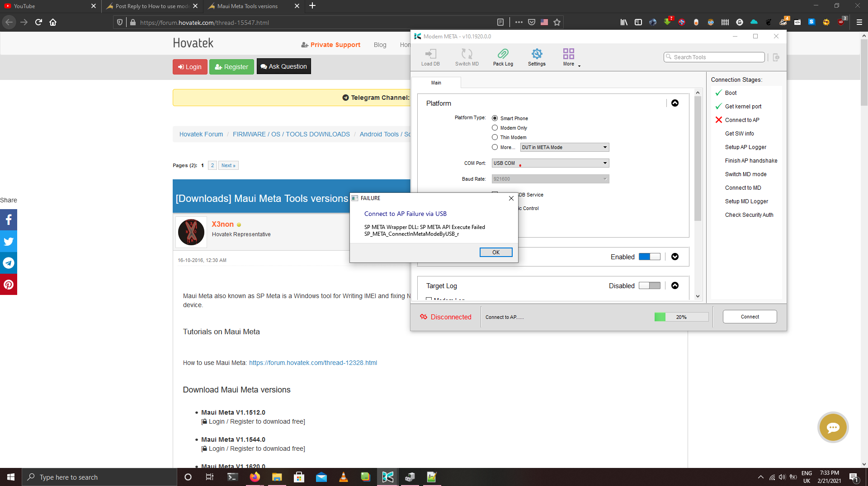This screenshot has height=486, width=868.
Task: Collapse the Target Log section
Action: (675, 285)
